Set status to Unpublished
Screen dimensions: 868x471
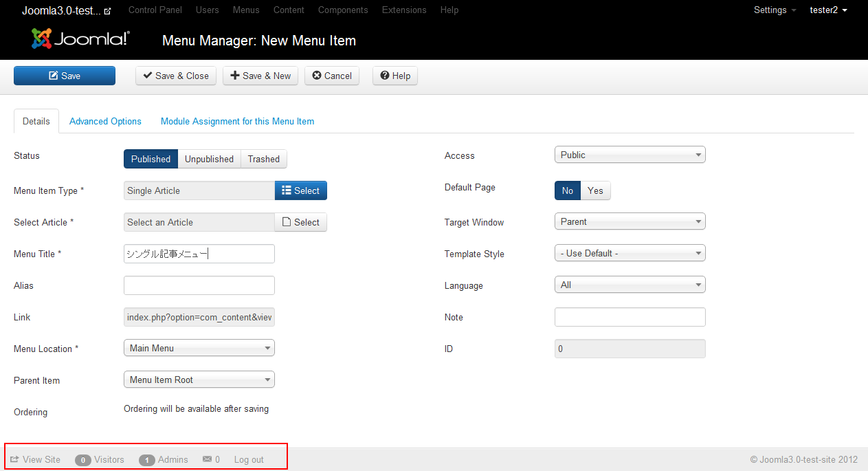(209, 159)
